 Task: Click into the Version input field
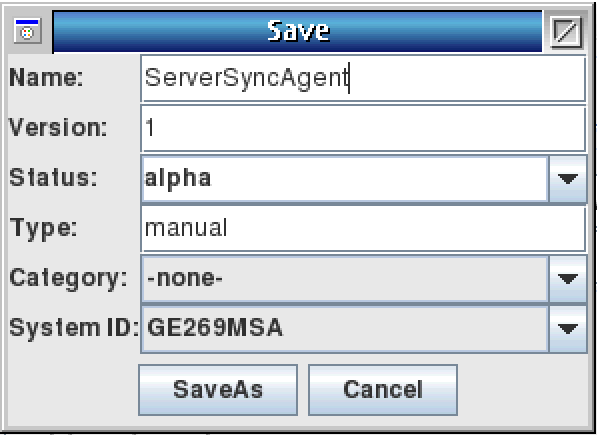[x=363, y=129]
